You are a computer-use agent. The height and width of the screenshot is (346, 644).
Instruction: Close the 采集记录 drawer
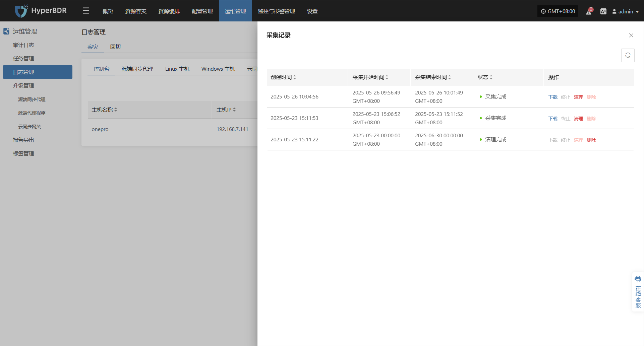(631, 36)
